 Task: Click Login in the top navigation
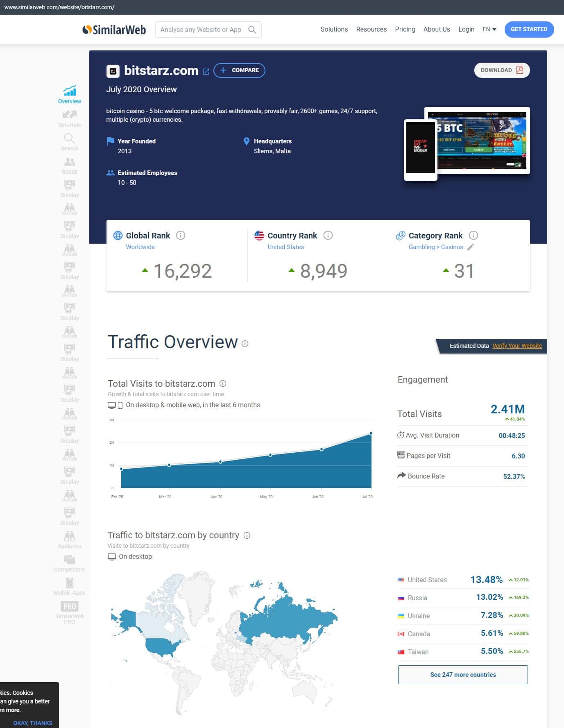point(466,29)
